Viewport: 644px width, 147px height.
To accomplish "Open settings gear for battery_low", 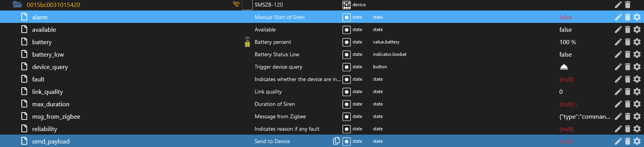I will tap(637, 54).
